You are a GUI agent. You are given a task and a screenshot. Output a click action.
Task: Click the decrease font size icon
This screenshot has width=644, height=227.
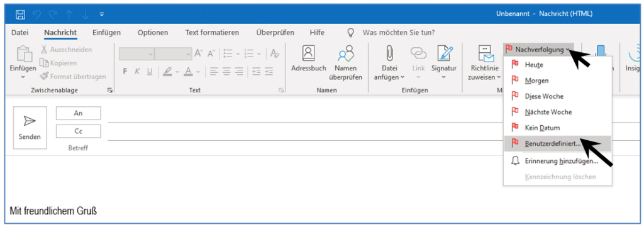point(211,54)
